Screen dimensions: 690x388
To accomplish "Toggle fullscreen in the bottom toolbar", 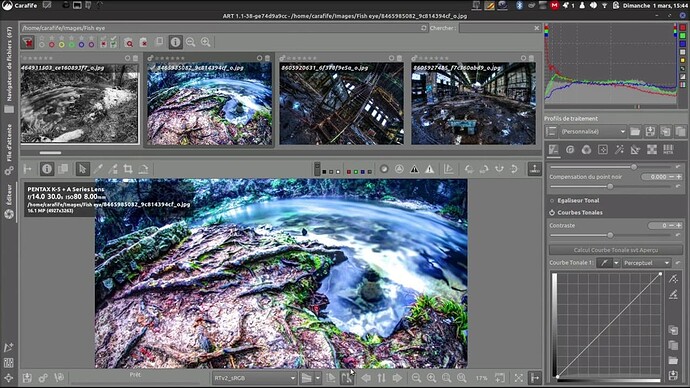I will [519, 378].
